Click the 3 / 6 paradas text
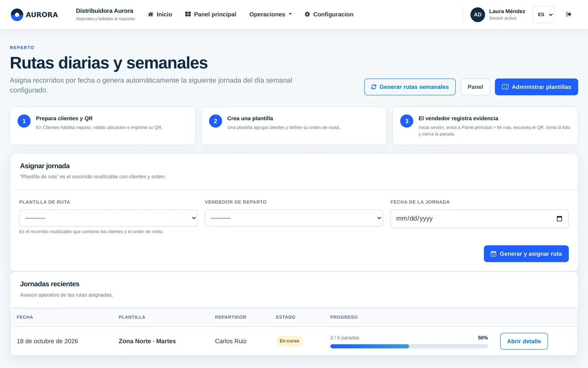588x368 pixels. tap(345, 338)
